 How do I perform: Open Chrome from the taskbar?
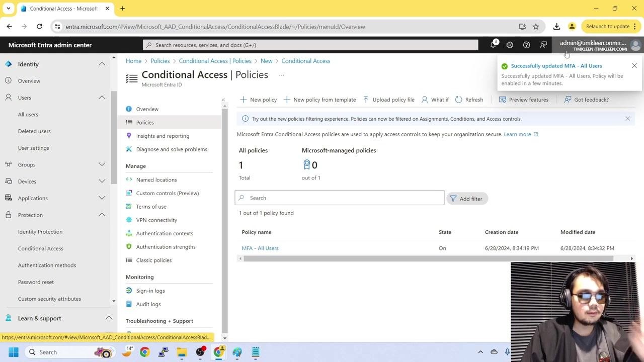click(x=144, y=352)
